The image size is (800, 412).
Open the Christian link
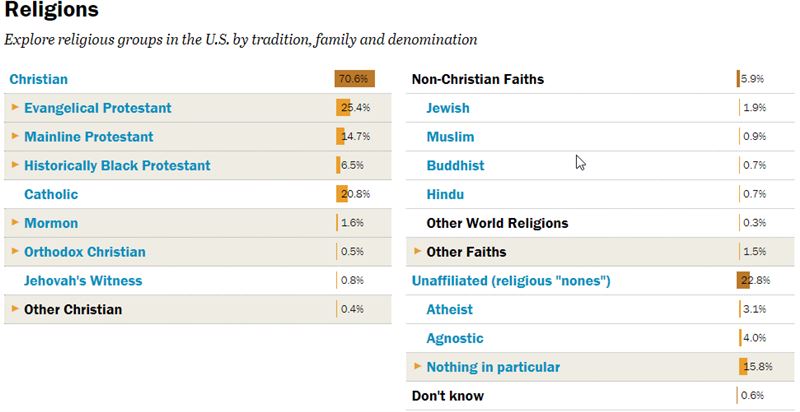pos(39,80)
